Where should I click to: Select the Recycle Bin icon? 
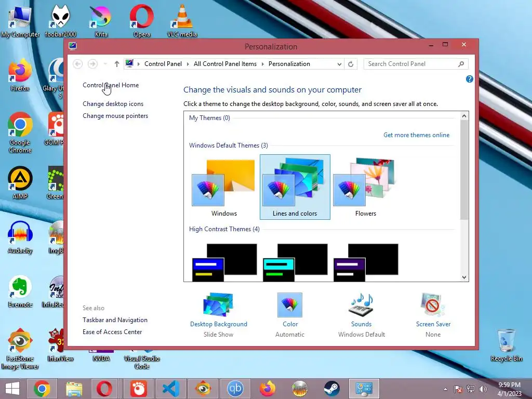click(506, 345)
